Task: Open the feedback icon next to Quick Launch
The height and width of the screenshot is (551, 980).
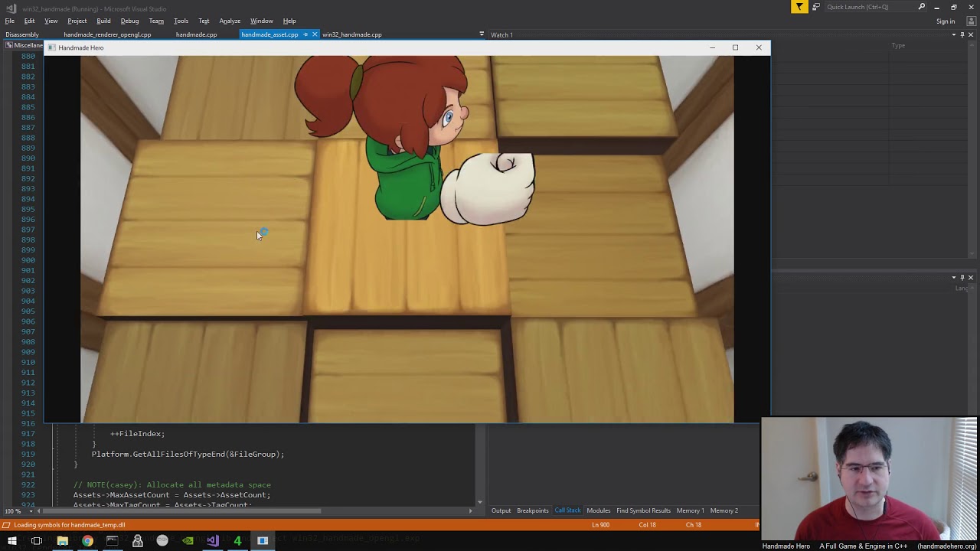Action: 816,7
